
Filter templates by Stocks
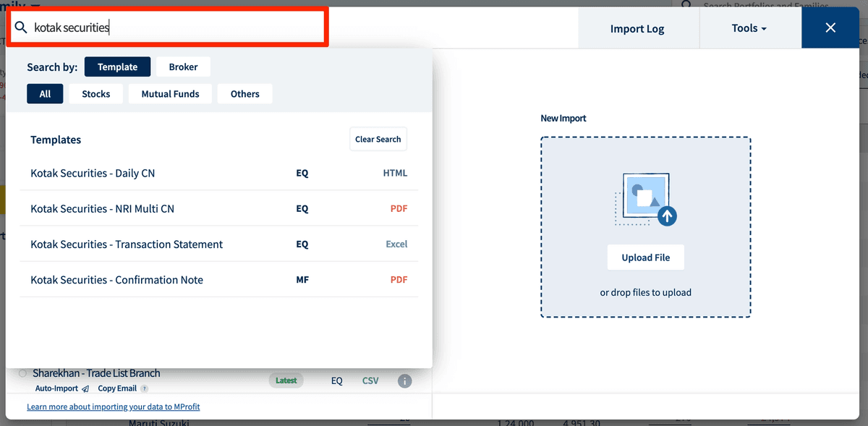96,94
